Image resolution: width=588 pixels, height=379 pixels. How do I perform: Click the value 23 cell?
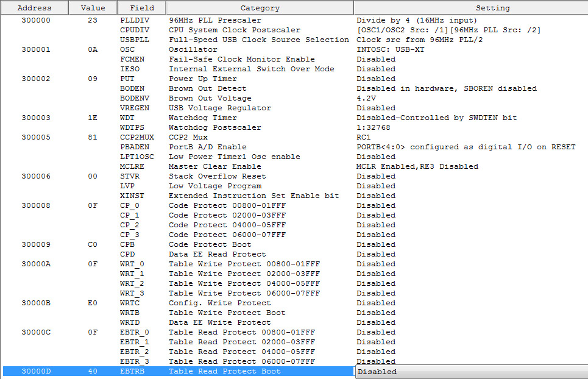93,20
